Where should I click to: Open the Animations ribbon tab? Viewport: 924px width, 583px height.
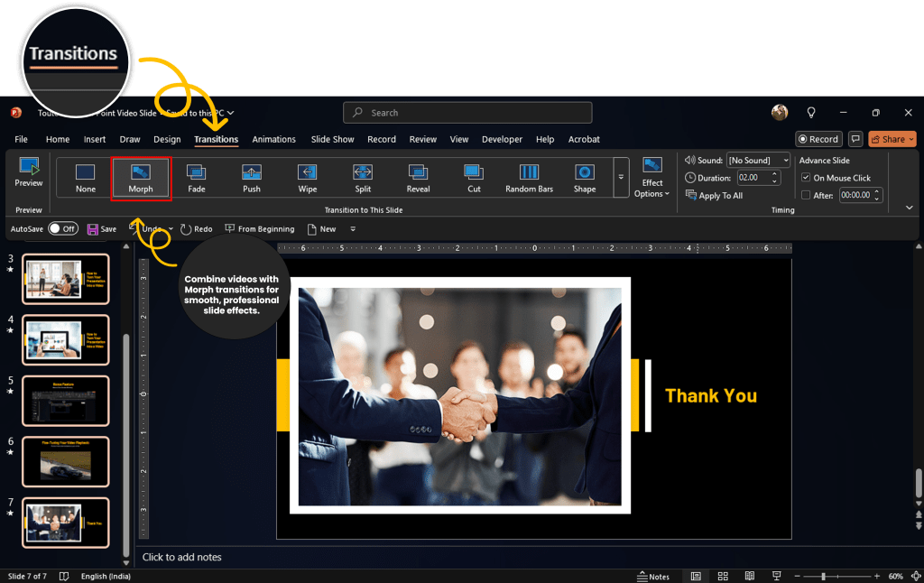tap(273, 140)
